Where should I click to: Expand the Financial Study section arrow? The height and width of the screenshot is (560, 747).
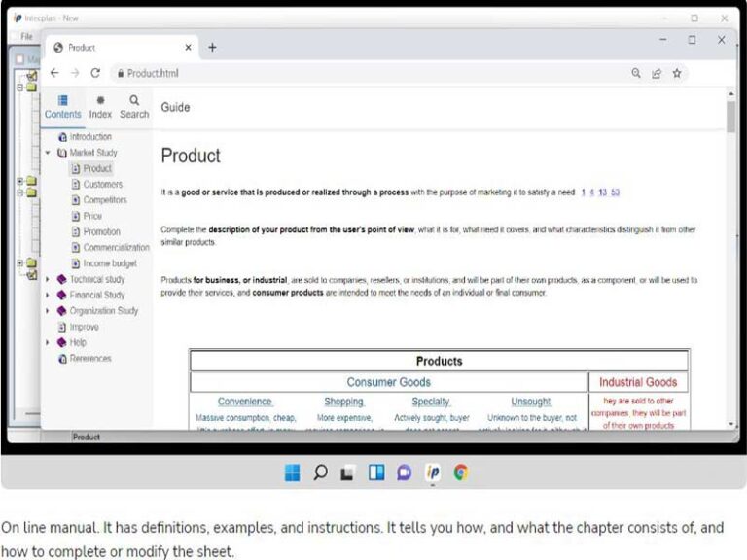click(47, 296)
